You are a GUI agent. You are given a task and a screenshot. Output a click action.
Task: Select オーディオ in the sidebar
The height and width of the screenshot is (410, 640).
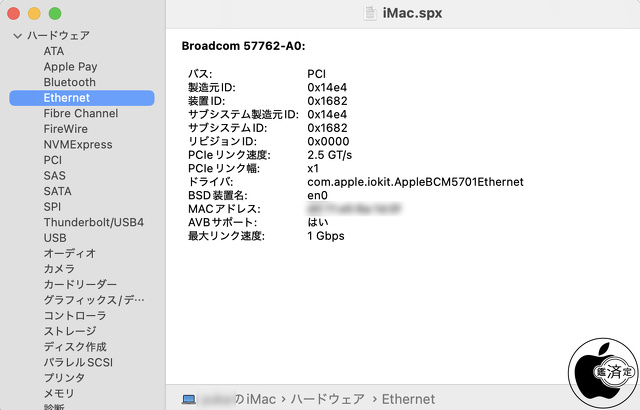click(70, 253)
